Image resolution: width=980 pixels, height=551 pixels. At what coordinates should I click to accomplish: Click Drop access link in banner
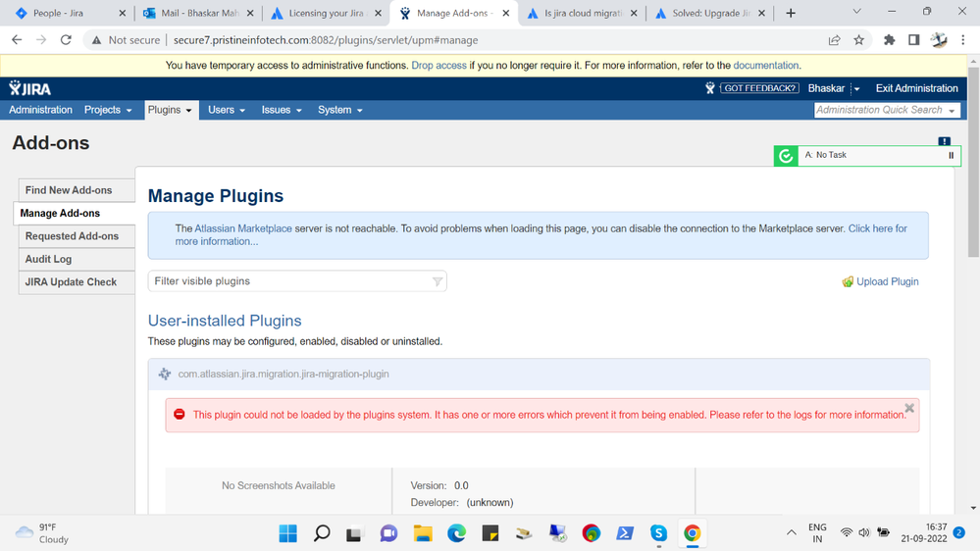(x=438, y=66)
